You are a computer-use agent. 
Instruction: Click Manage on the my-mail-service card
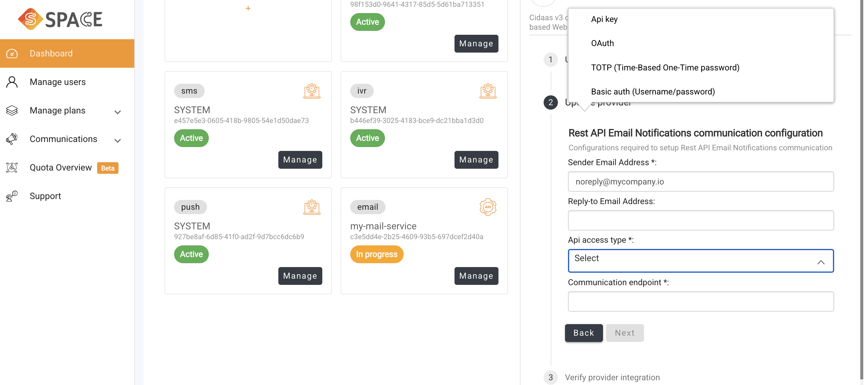point(476,275)
